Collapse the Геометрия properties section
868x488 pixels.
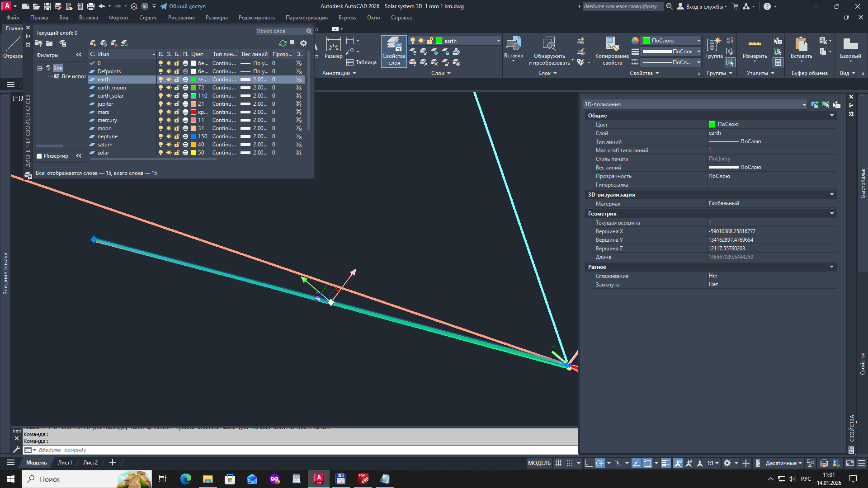(x=831, y=214)
